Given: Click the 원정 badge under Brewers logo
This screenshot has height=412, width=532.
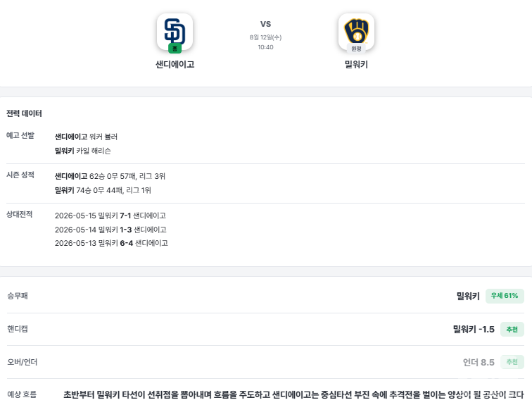Looking at the screenshot, I should 356,49.
